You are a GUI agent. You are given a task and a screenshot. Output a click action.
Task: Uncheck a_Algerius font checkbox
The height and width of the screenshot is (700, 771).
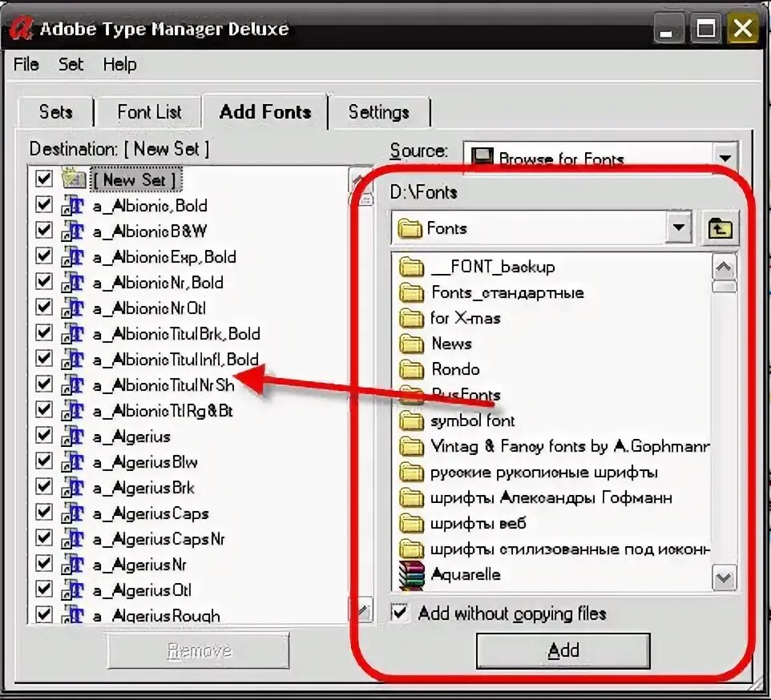[x=44, y=435]
